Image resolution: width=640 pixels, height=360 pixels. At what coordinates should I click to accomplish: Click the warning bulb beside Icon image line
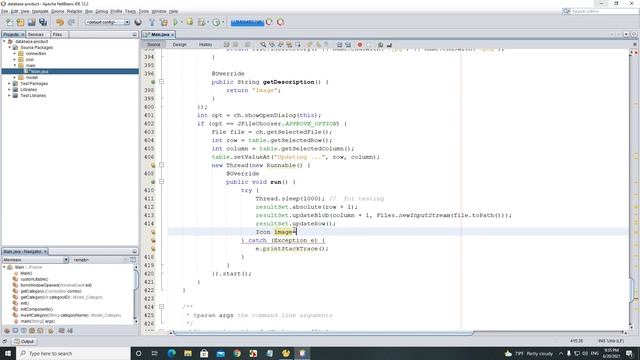point(153,232)
